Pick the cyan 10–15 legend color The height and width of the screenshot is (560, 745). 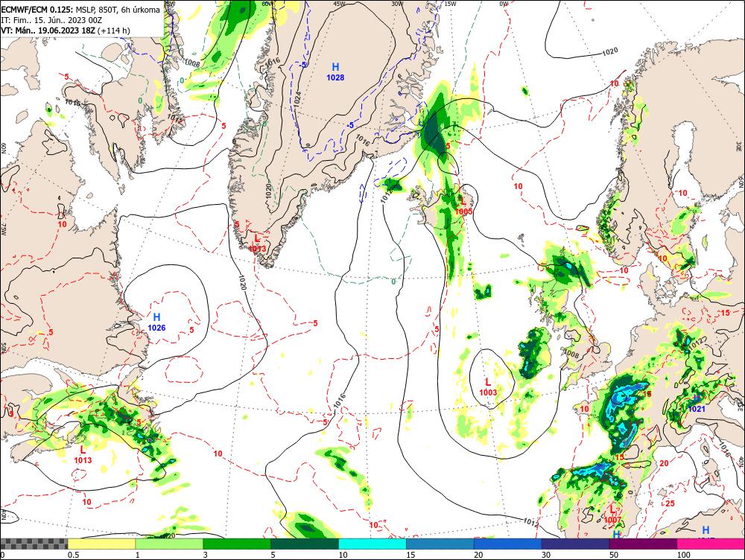[372, 544]
